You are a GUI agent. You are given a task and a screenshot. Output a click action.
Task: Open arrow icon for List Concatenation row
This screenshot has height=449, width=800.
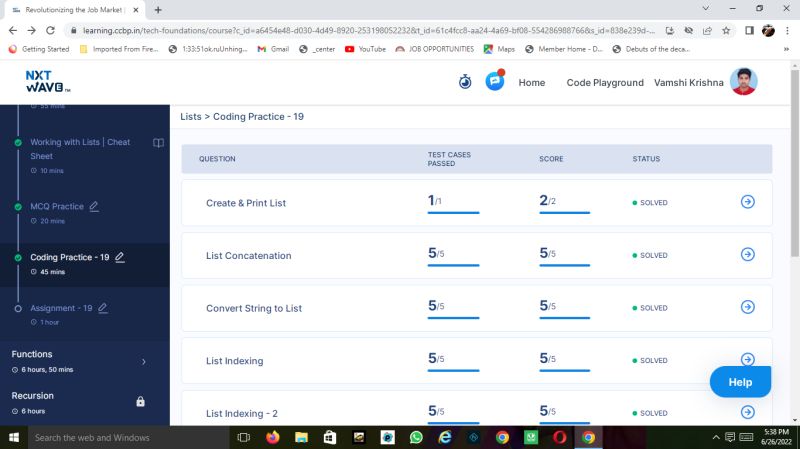tap(747, 255)
